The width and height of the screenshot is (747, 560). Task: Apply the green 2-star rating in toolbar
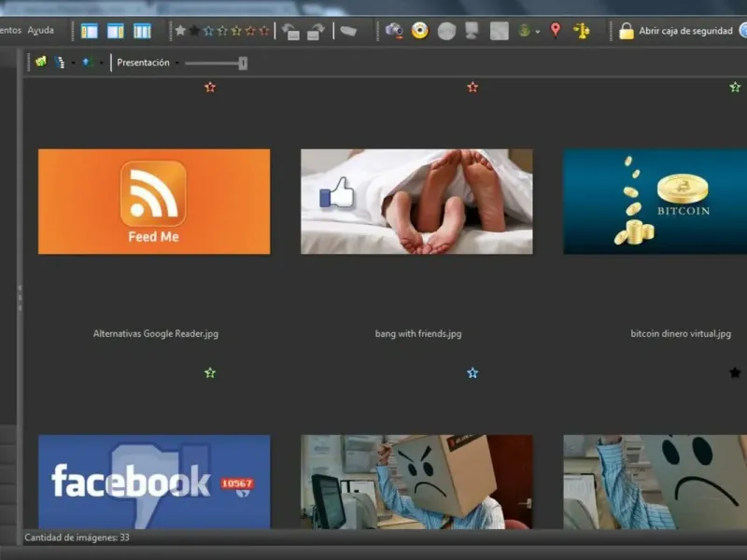[222, 31]
